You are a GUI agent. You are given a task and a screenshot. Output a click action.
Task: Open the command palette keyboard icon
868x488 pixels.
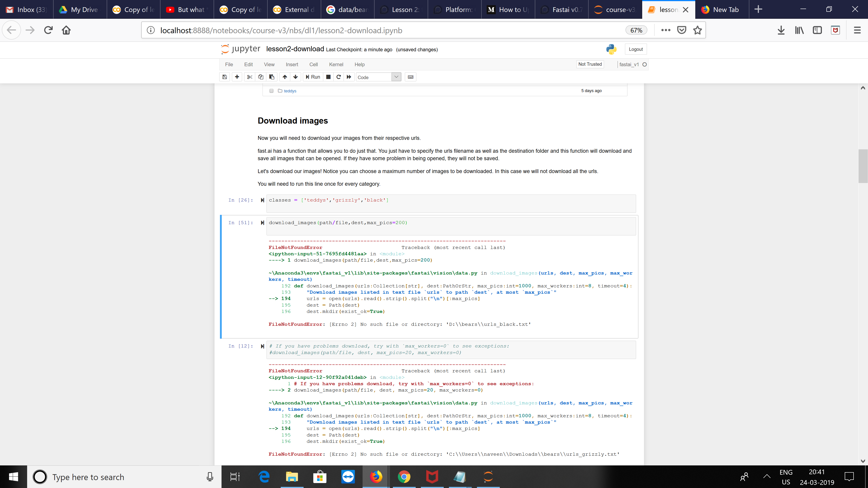point(410,77)
